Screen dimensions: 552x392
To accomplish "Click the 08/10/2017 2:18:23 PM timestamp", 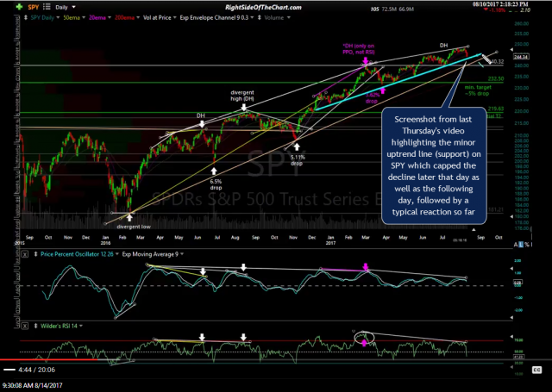I will 500,3.
